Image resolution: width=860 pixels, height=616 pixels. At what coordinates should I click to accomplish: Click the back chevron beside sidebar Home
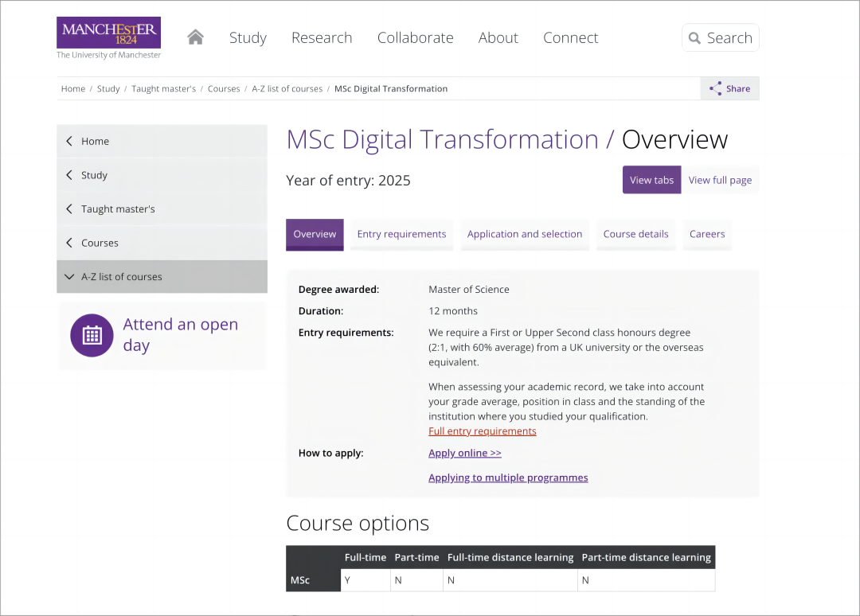[x=69, y=141]
